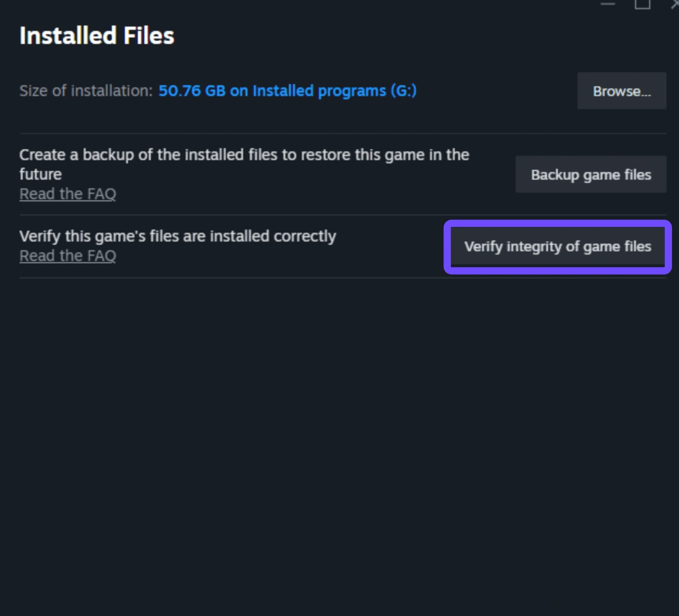Click the Installed Files heading
Viewport: 679px width, 616px height.
click(97, 36)
